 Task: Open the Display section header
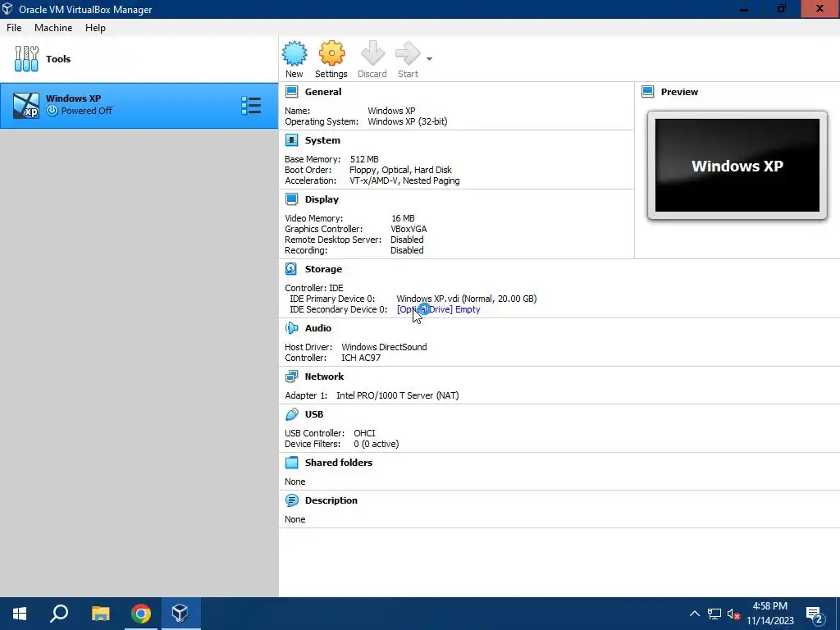(322, 199)
